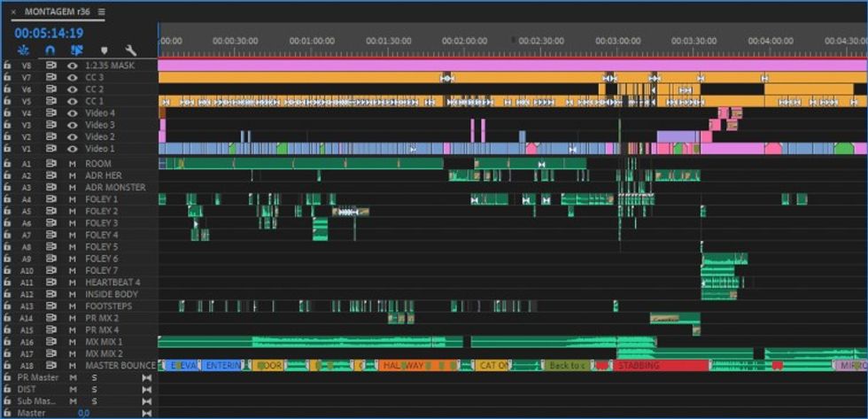
Task: Toggle sync lock on V6 CC 2 track
Action: point(51,89)
